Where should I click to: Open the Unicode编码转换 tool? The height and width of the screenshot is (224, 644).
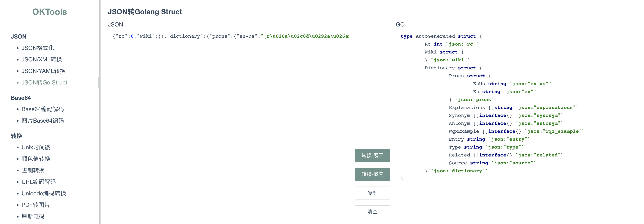click(x=44, y=193)
